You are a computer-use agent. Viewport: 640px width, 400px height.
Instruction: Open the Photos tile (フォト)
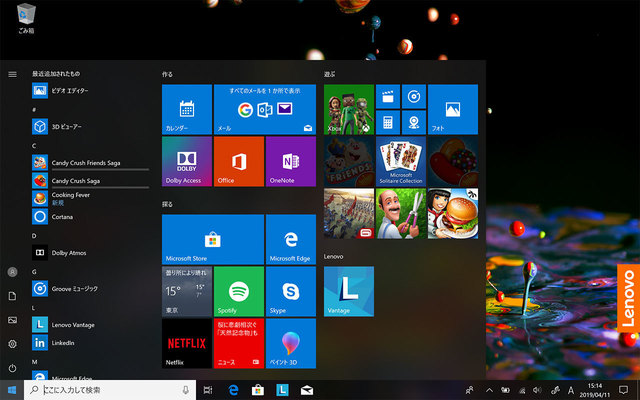pyautogui.click(x=453, y=109)
